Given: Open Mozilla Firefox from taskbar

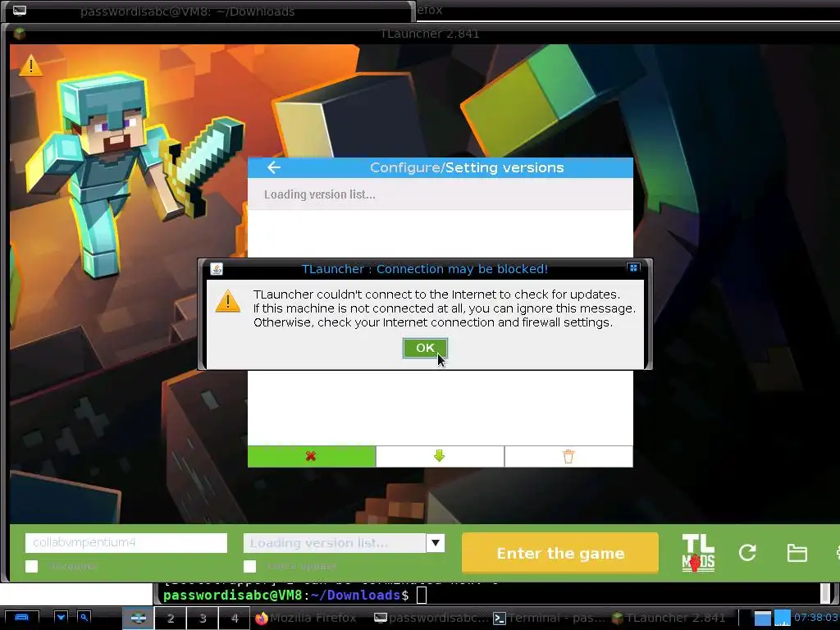Looking at the screenshot, I should [x=306, y=618].
